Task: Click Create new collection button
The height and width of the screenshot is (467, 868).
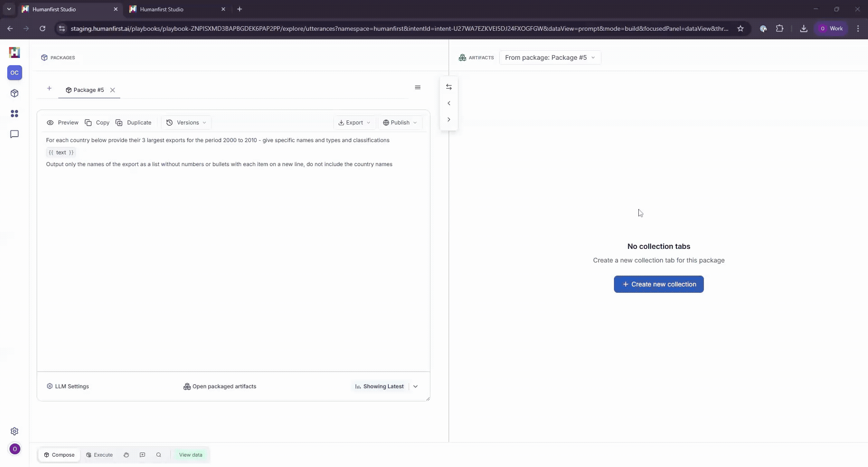Action: pyautogui.click(x=659, y=284)
